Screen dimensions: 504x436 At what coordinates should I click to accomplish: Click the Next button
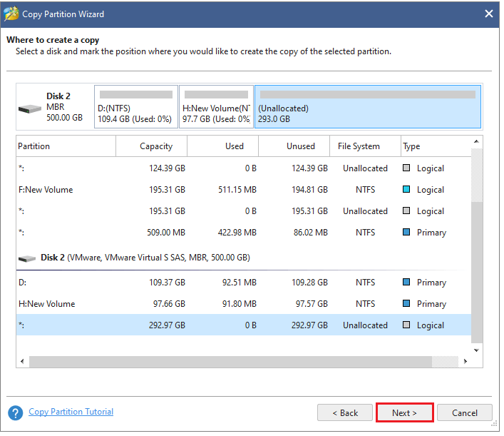[404, 412]
